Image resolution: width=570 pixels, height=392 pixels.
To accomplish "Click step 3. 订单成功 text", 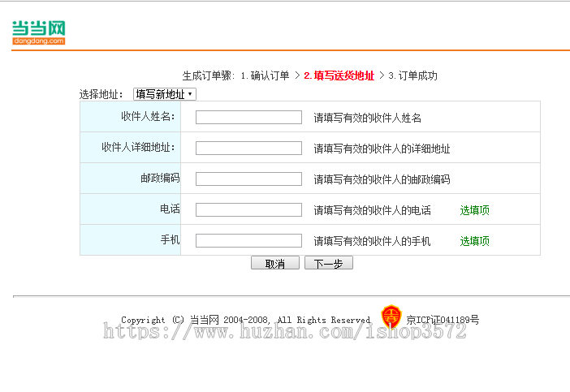I will [x=412, y=75].
